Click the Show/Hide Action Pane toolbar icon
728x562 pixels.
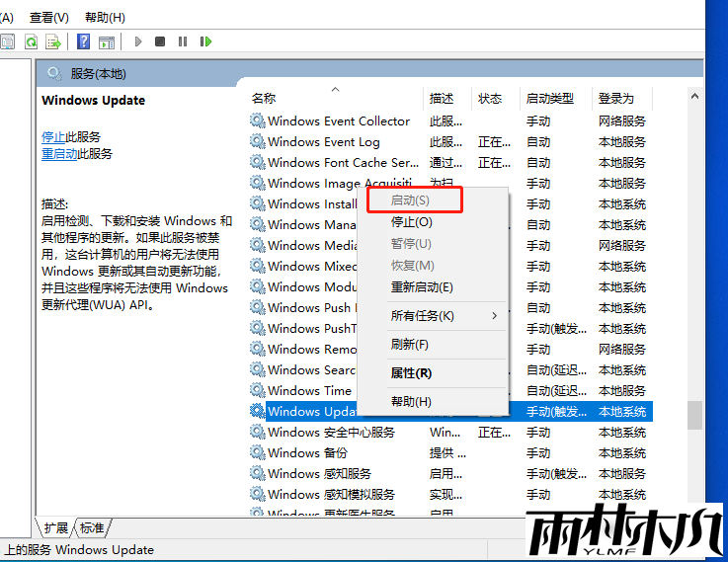(107, 42)
